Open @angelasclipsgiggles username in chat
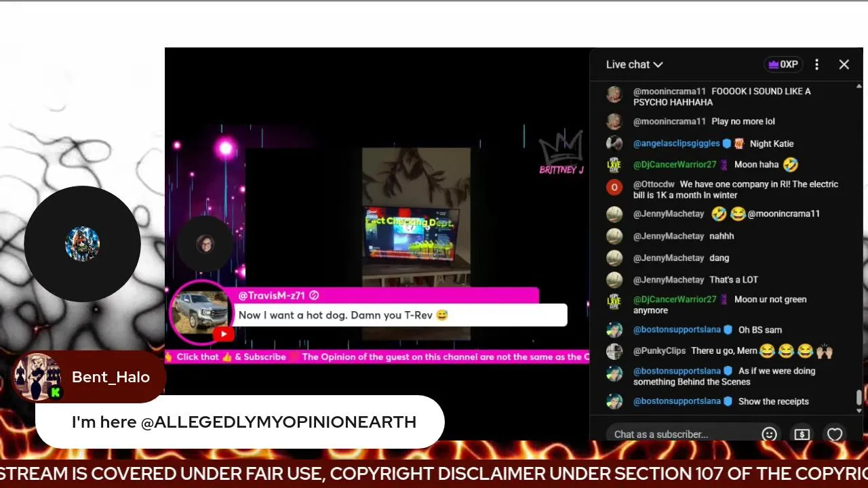This screenshot has width=868, height=488. coord(676,144)
